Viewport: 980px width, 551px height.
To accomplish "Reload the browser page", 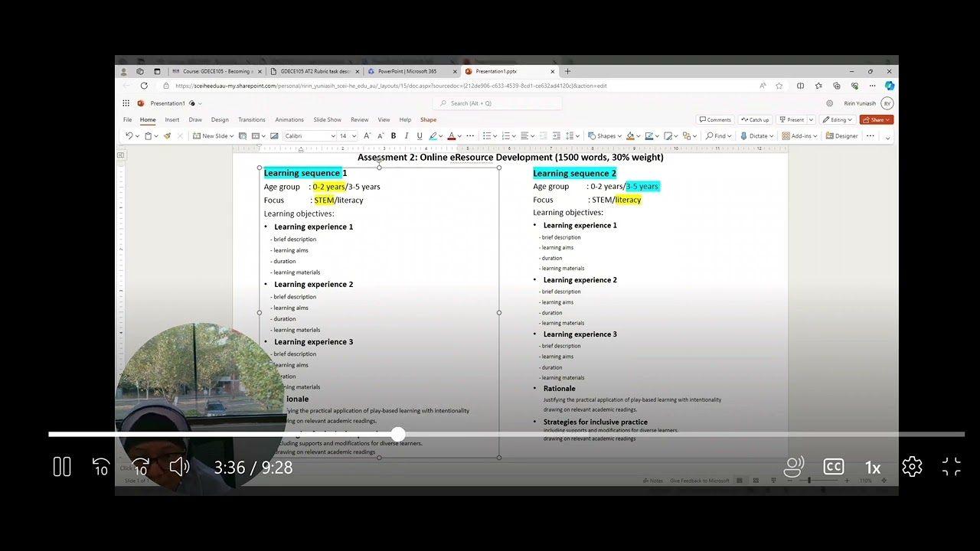I will [144, 86].
